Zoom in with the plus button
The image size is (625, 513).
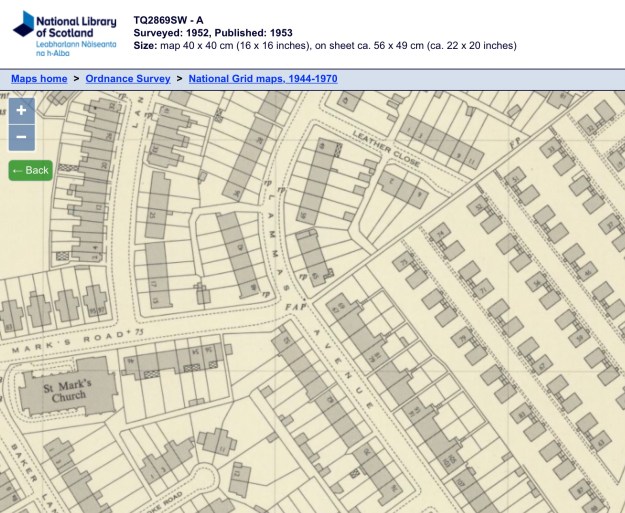click(x=22, y=111)
